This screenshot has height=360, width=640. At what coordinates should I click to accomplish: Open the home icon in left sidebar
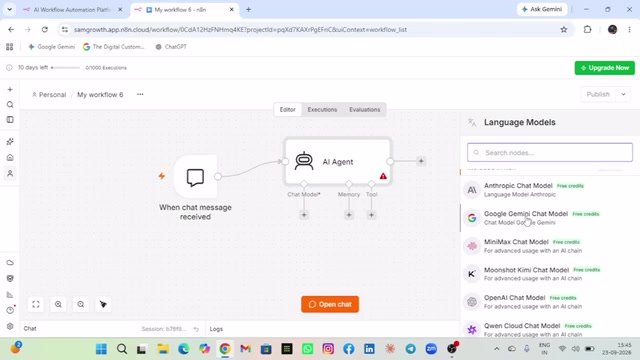pos(10,158)
